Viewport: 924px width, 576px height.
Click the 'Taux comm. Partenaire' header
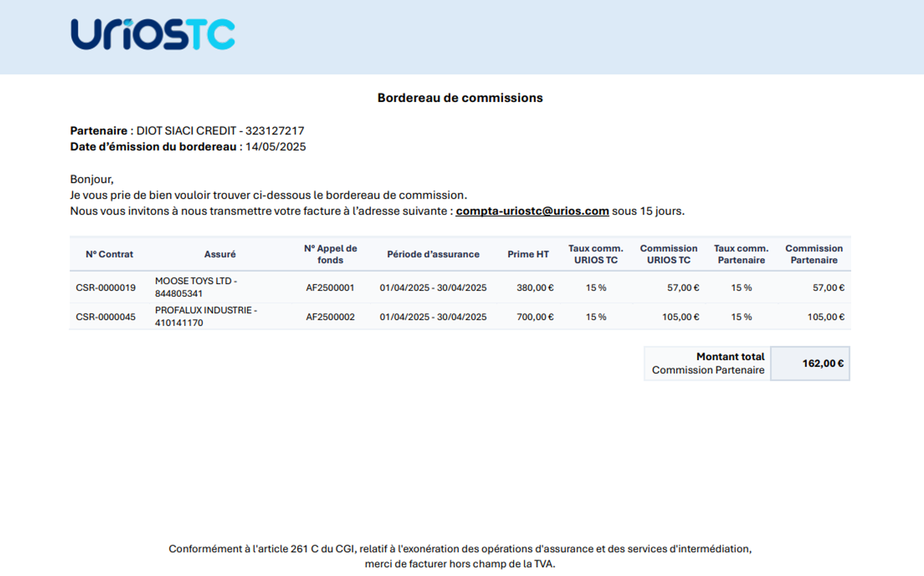(x=741, y=254)
